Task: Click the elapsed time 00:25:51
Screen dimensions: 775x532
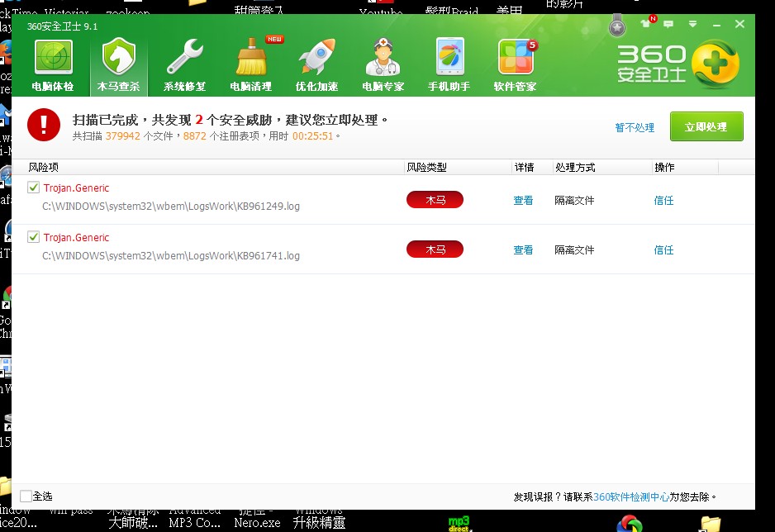Action: (x=313, y=135)
